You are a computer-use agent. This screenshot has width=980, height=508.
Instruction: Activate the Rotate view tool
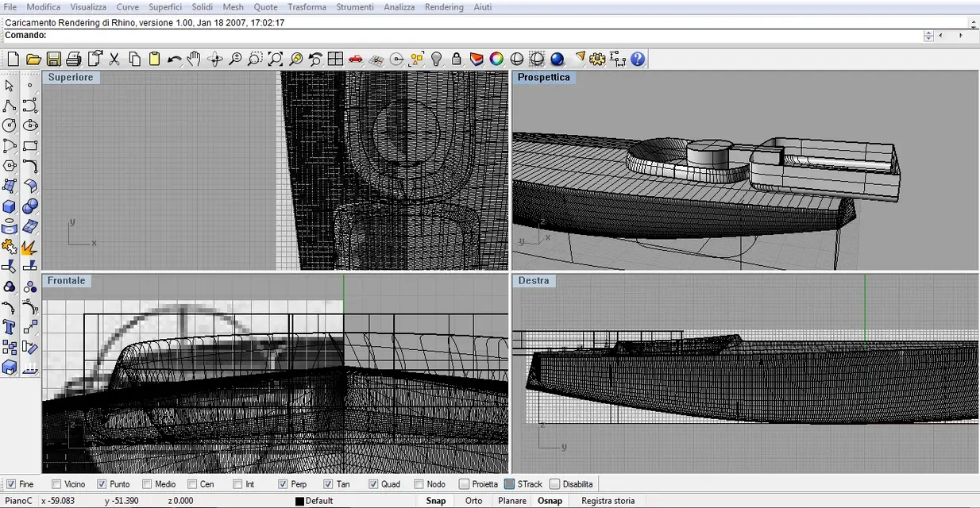214,59
